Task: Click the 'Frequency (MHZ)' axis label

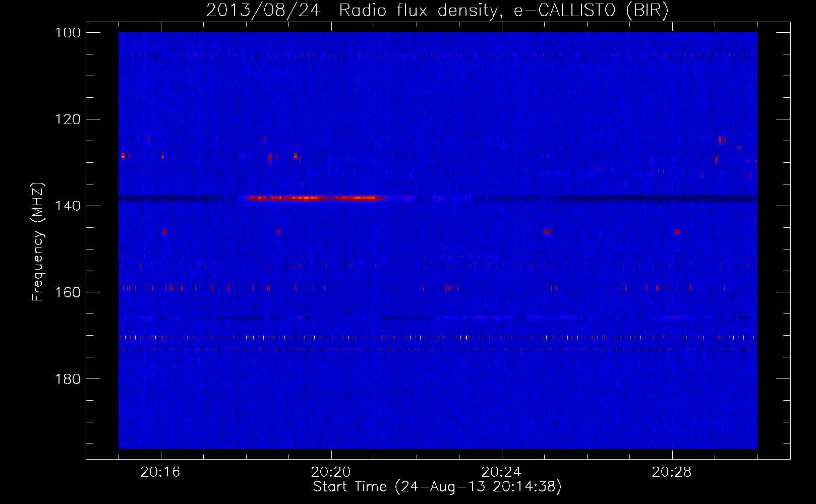Action: (x=38, y=241)
